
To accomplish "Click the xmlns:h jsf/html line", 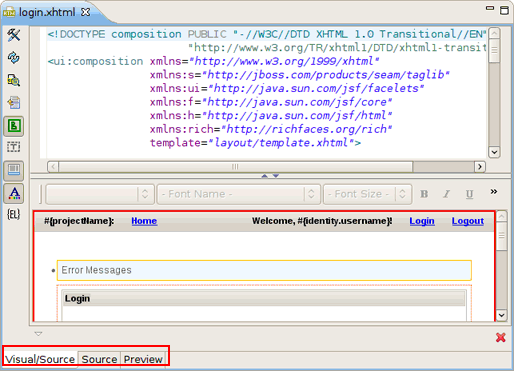I will (271, 116).
